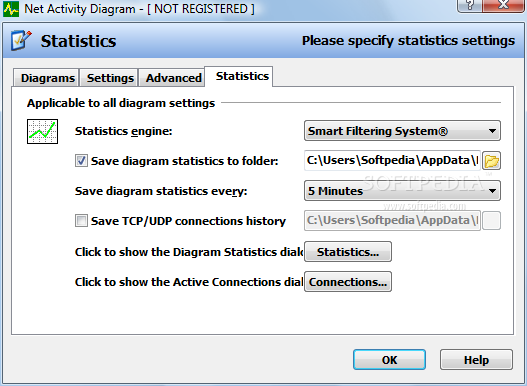Open the Diagram Statistics dialog button
Image resolution: width=527 pixels, height=386 pixels.
tap(348, 252)
